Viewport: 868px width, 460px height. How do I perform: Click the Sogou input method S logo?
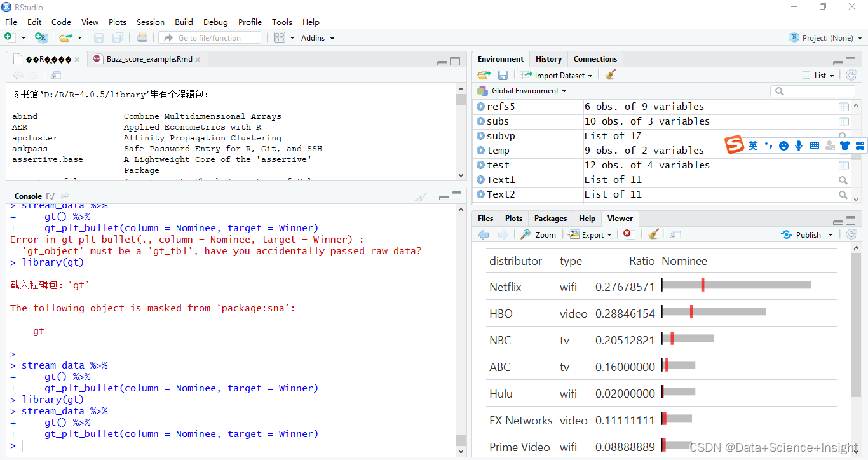tap(735, 145)
